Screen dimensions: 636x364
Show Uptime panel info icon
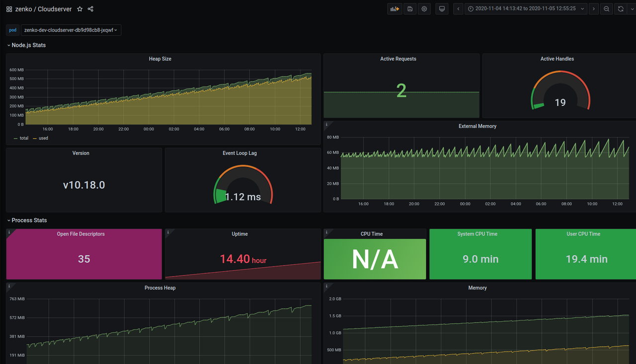point(168,232)
